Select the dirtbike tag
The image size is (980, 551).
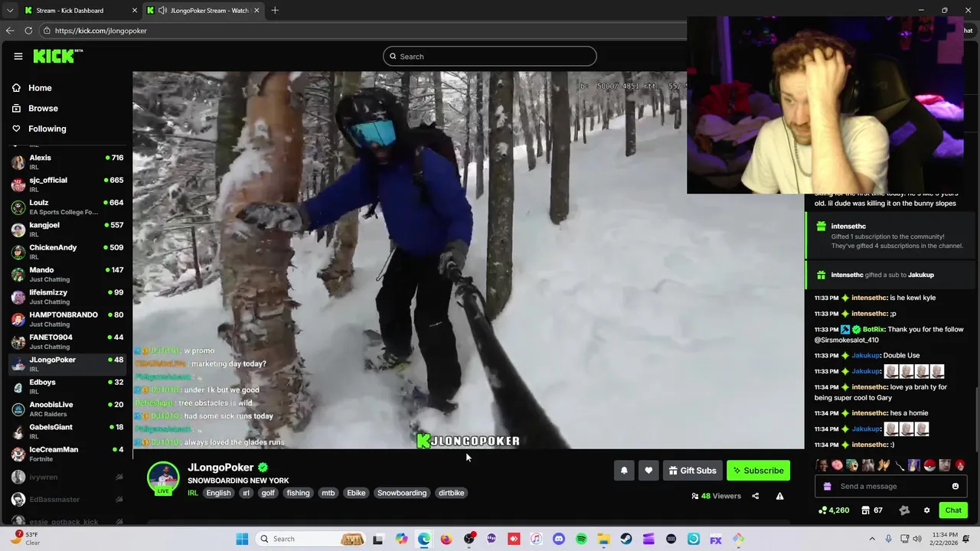click(x=451, y=493)
